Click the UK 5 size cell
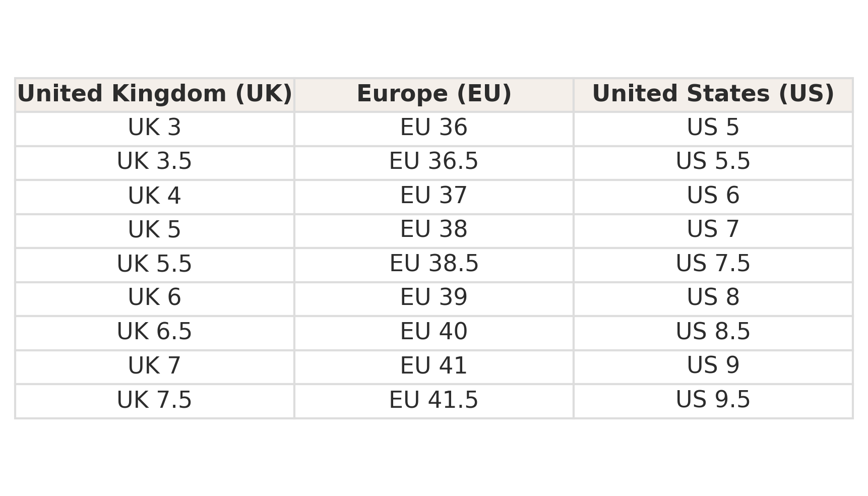 pyautogui.click(x=155, y=230)
